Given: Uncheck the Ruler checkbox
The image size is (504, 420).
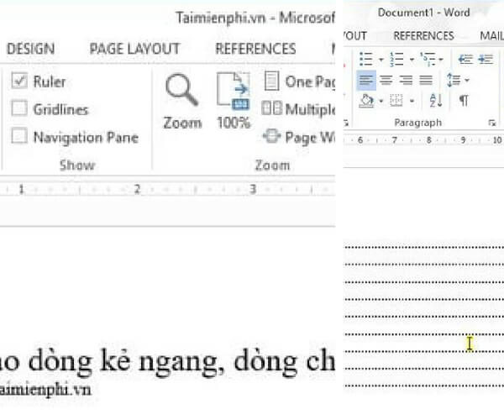Looking at the screenshot, I should click(19, 81).
